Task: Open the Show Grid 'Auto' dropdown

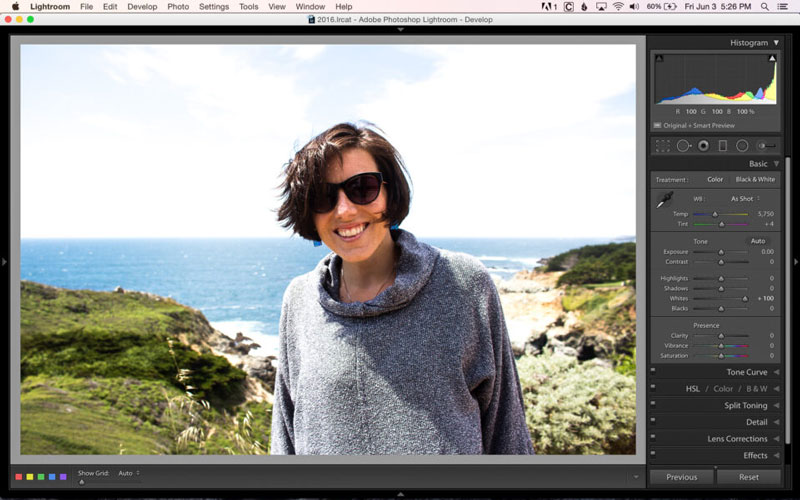Action: pyautogui.click(x=128, y=473)
